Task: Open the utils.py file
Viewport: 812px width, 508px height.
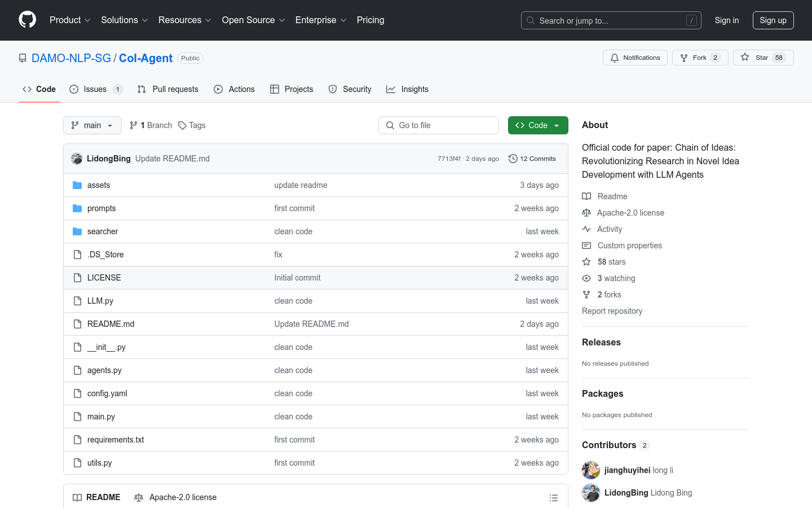Action: [100, 463]
